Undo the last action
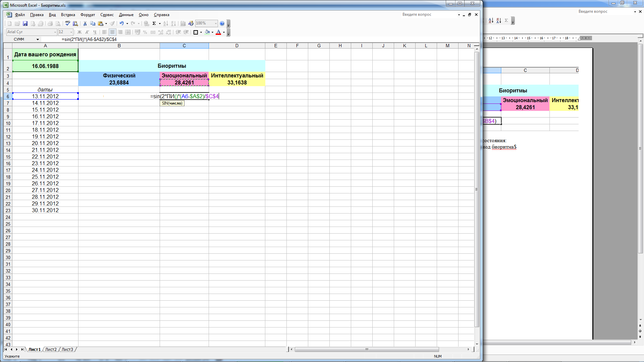The height and width of the screenshot is (362, 644). click(121, 23)
